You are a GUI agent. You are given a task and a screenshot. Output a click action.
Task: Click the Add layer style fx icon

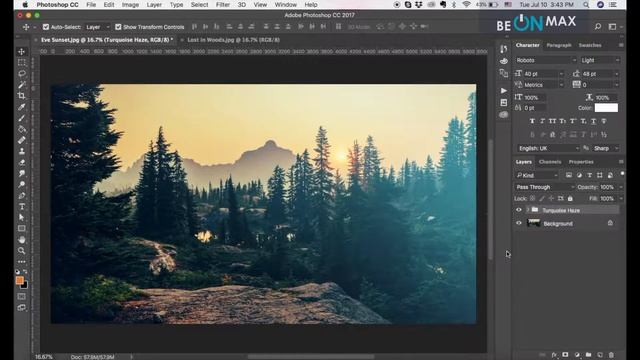coord(554,355)
